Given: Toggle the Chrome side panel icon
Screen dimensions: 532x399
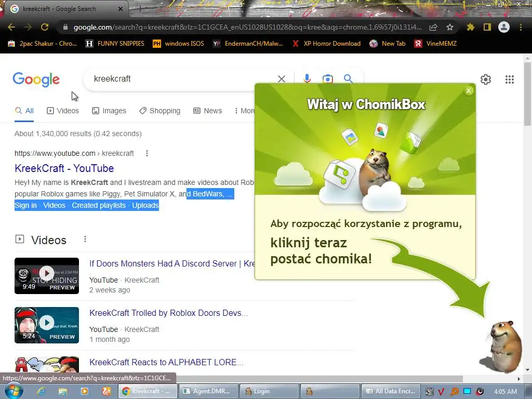Looking at the screenshot, I should [x=487, y=27].
